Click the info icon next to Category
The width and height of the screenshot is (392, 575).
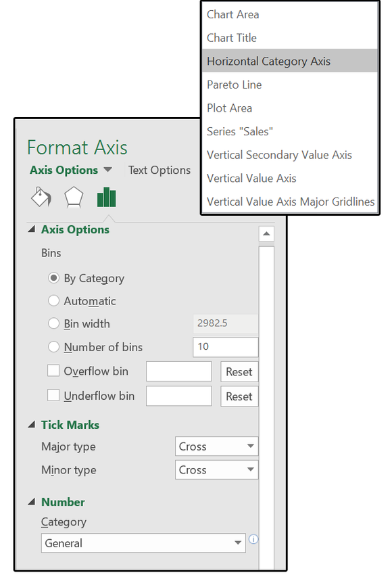pyautogui.click(x=253, y=539)
